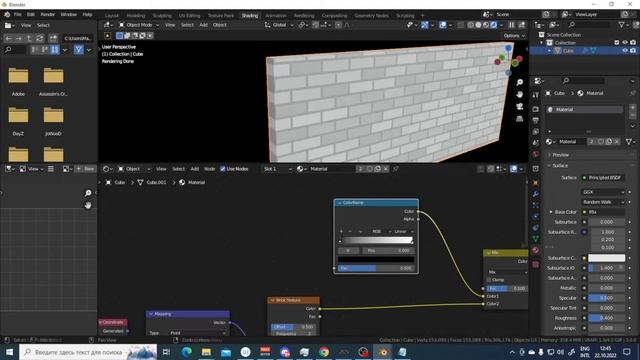Click the zoom magnifier gizmo in 3D viewport
The height and width of the screenshot is (360, 640).
520,82
